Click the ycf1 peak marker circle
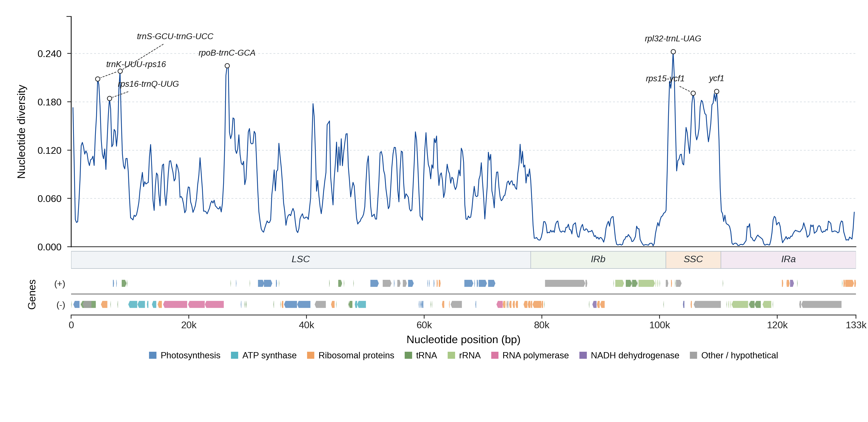The height and width of the screenshot is (422, 868). coord(717,92)
